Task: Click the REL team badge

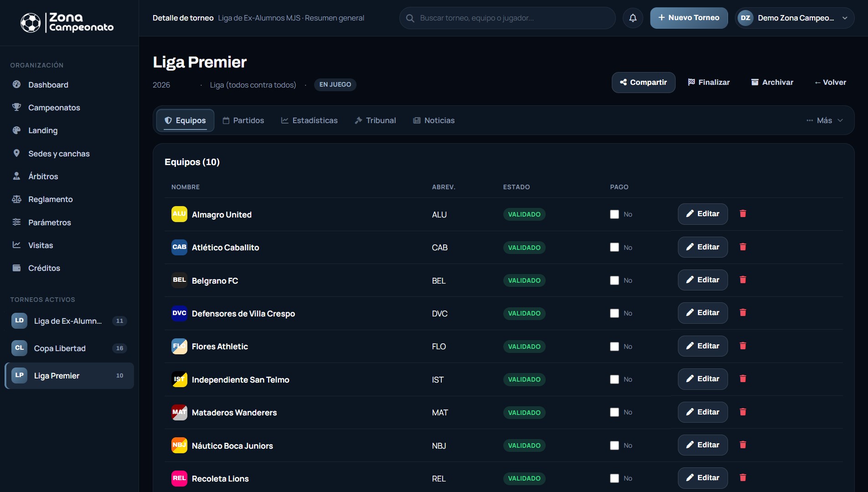Action: click(x=179, y=478)
